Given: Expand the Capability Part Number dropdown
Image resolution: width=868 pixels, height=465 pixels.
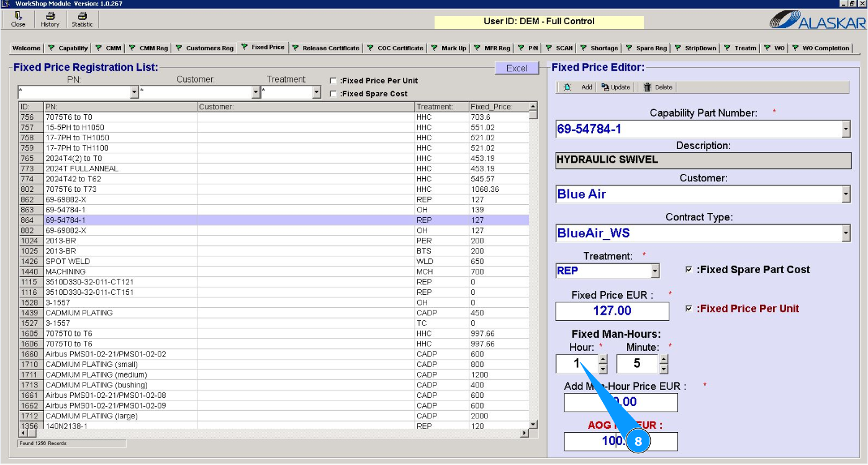Looking at the screenshot, I should point(845,129).
